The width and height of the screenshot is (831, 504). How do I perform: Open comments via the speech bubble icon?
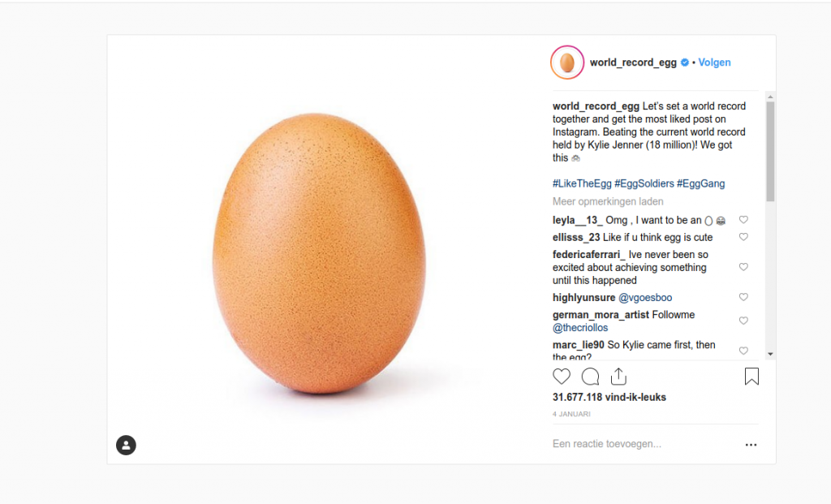pos(590,377)
